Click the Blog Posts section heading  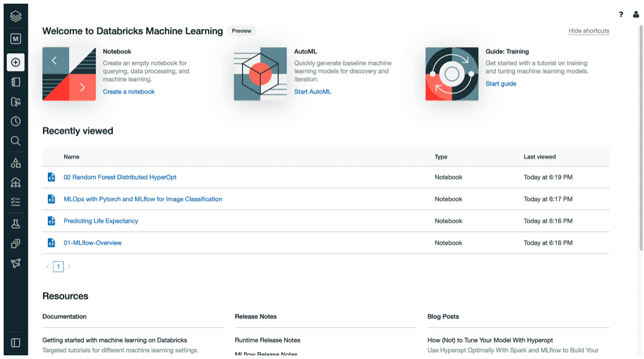(443, 317)
